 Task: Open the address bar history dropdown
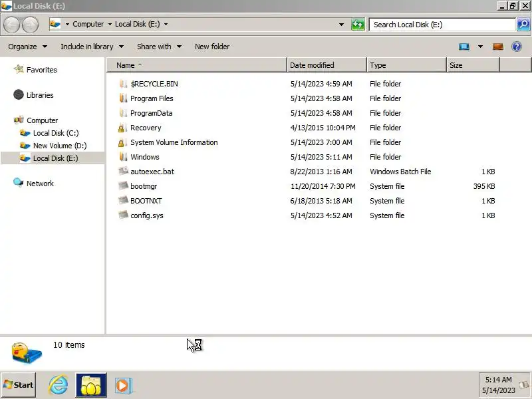341,25
